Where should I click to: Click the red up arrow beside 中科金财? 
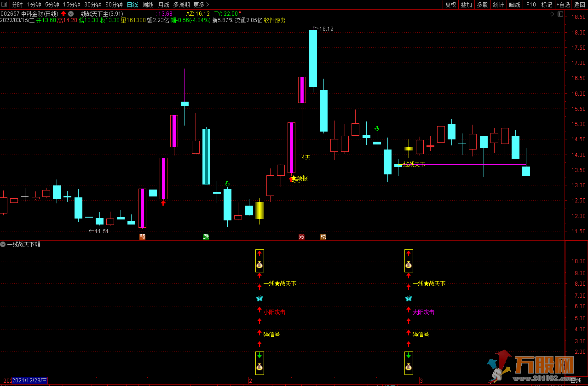[63, 14]
